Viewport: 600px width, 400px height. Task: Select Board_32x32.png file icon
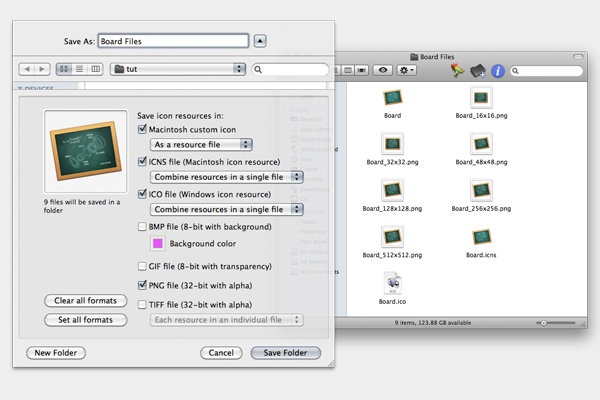point(392,144)
